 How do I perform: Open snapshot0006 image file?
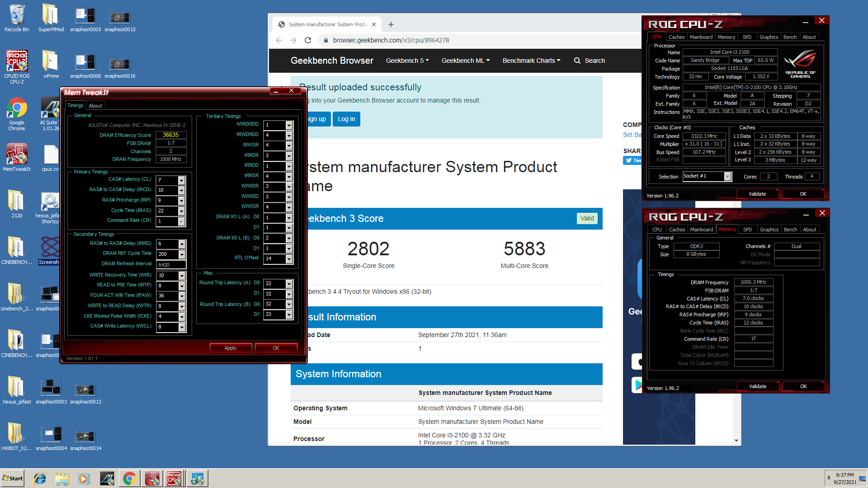(85, 64)
